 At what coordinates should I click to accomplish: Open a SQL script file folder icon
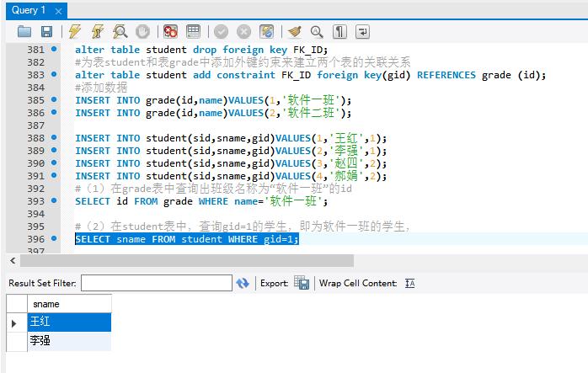coord(24,31)
